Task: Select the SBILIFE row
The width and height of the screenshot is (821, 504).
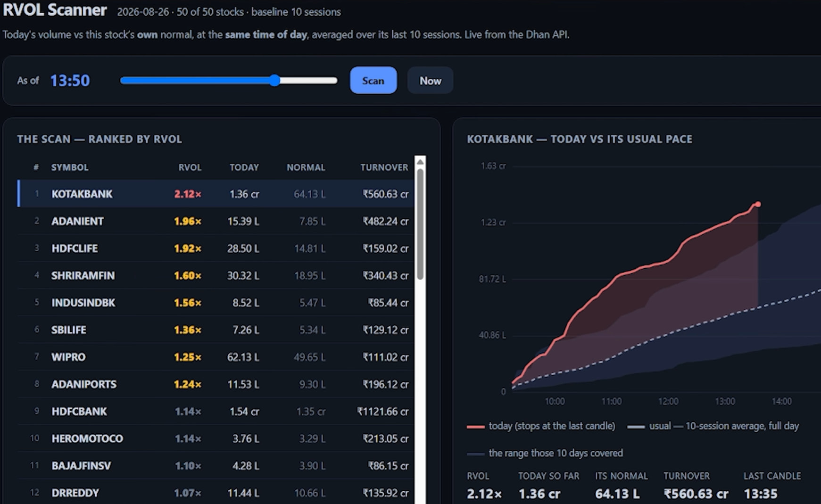Action: 216,330
